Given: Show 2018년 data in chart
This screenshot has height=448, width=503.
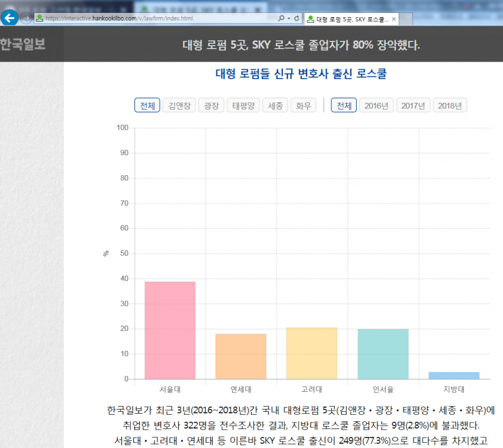Looking at the screenshot, I should (x=450, y=105).
